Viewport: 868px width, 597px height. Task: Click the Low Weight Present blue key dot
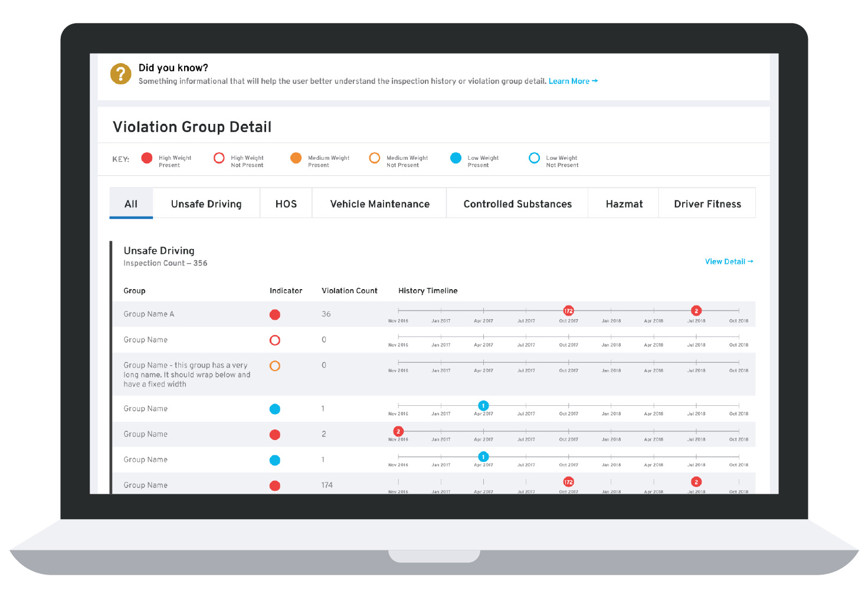click(x=456, y=158)
